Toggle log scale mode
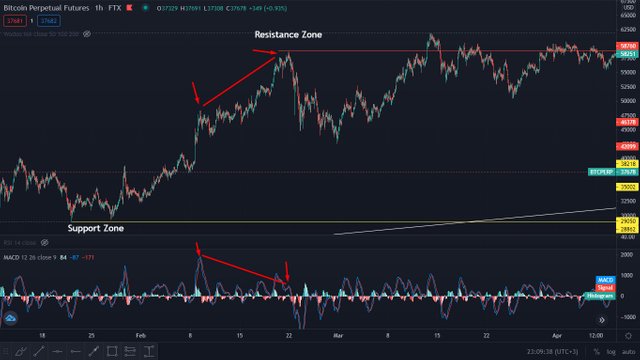The width and height of the screenshot is (640, 360). point(611,351)
